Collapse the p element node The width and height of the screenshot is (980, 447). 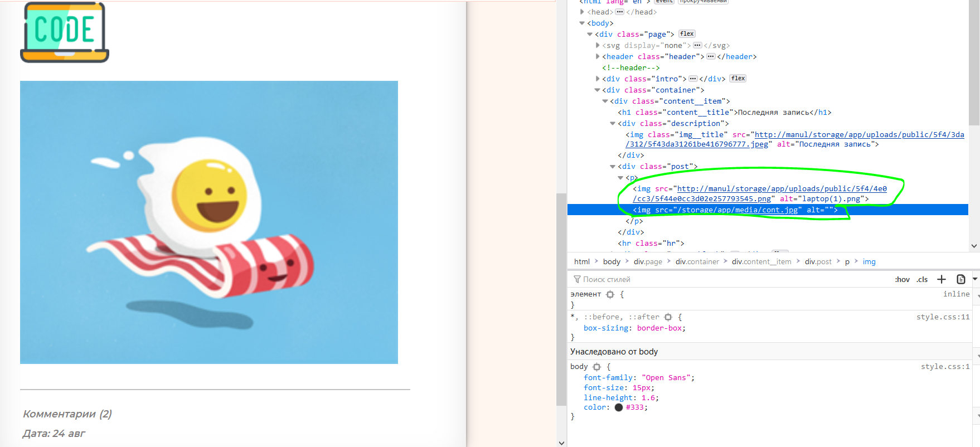click(x=620, y=177)
